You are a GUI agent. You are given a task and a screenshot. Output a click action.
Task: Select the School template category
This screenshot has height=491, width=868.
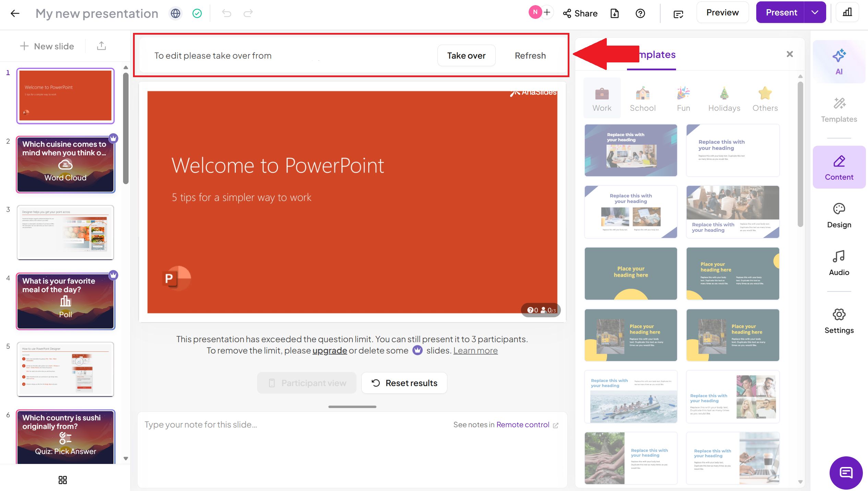pos(642,99)
